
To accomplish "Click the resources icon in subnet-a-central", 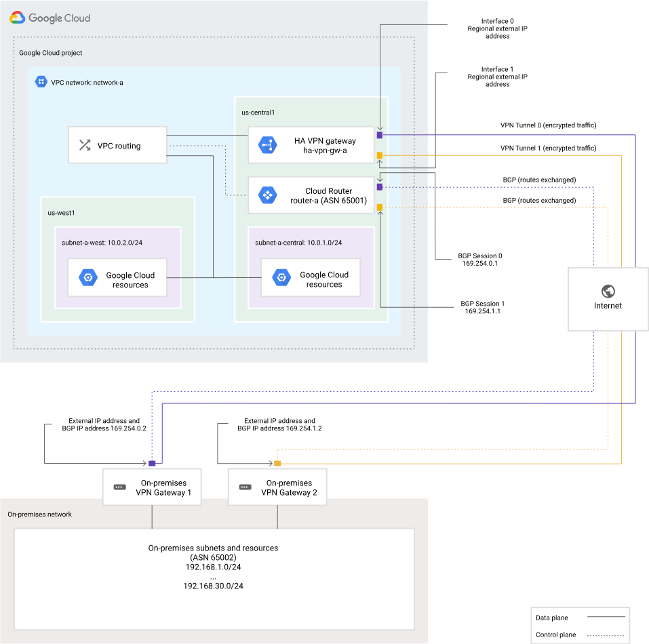I will (x=282, y=277).
